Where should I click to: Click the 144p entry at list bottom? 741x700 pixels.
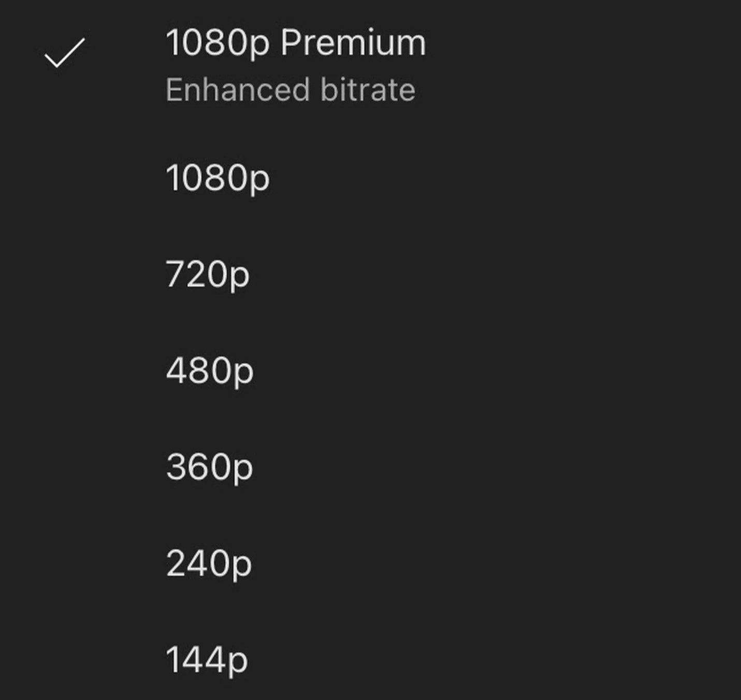(x=207, y=660)
